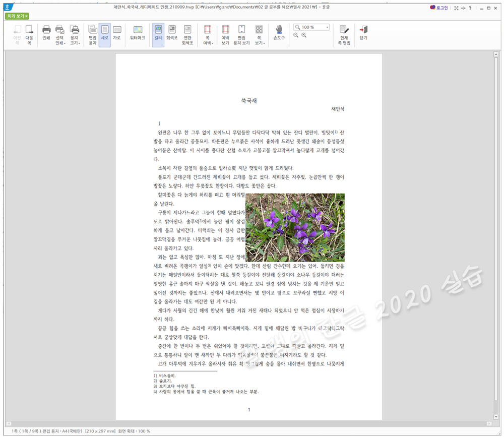The image size is (504, 437).
Task: Click the full-screen expand icon in title bar
Action: click(456, 8)
